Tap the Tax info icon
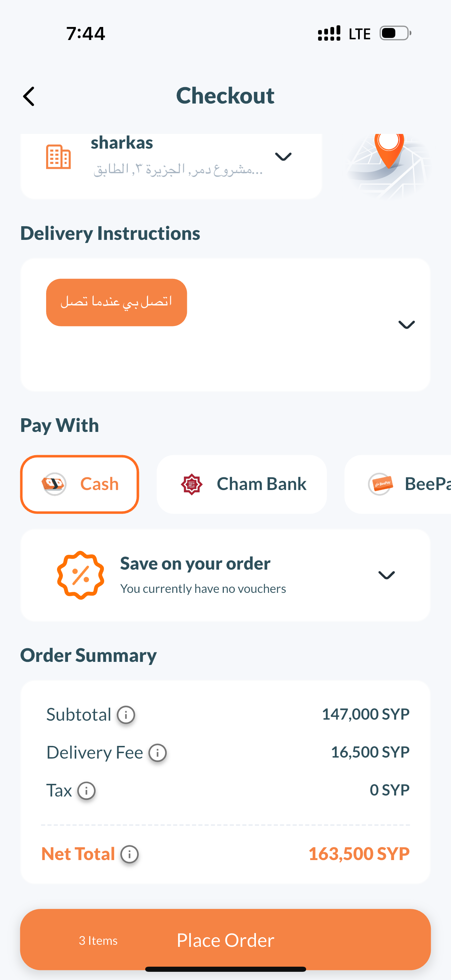The width and height of the screenshot is (451, 980). click(x=86, y=791)
